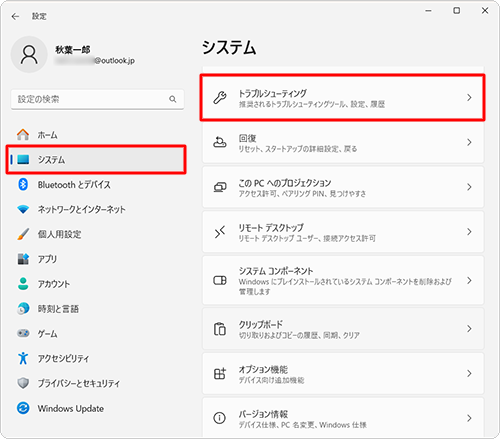
Task: Click the アプリ icon in the sidebar
Action: coord(23,259)
